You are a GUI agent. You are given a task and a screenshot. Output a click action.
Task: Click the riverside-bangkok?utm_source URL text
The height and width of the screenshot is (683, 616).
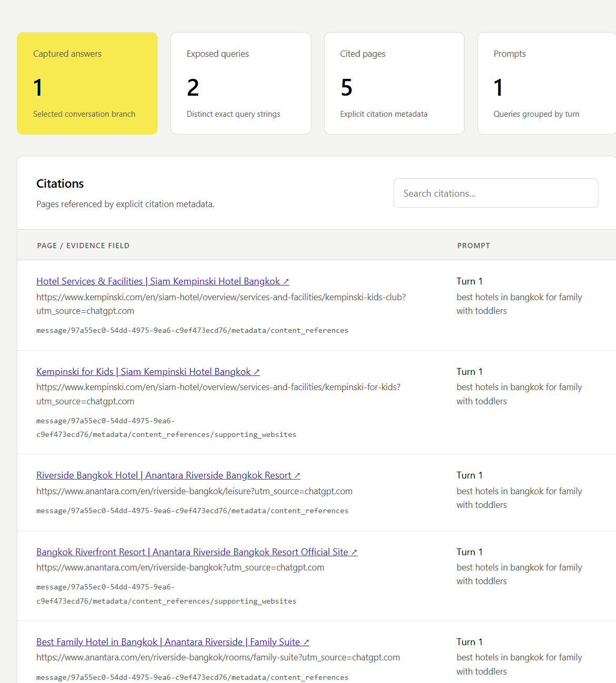click(180, 567)
